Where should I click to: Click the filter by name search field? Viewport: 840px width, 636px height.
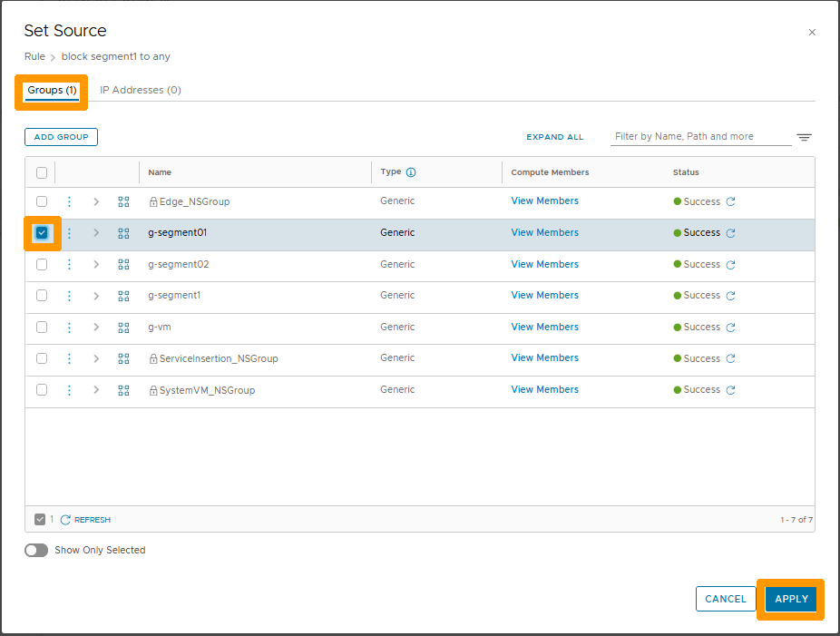[x=700, y=137]
